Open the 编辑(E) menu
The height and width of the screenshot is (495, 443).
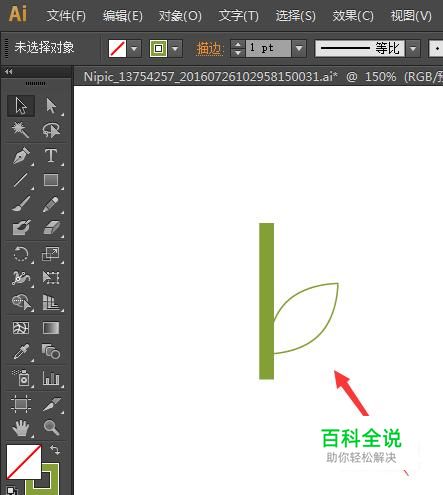(x=123, y=16)
